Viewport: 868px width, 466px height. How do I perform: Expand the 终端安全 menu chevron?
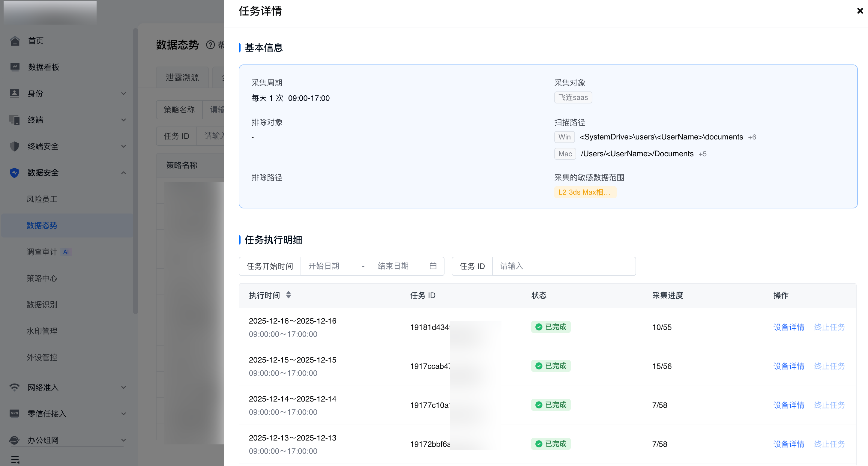coord(124,146)
